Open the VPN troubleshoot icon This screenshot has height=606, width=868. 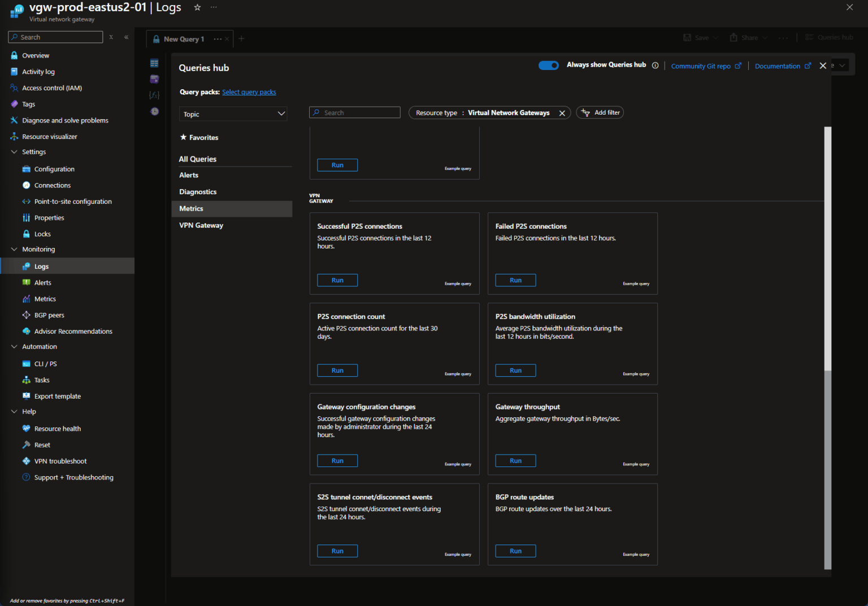pos(26,461)
